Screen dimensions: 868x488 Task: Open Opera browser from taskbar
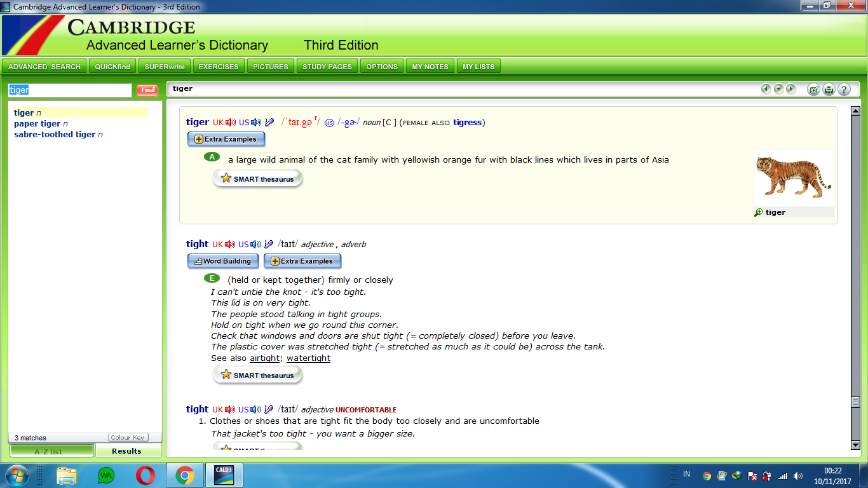pos(146,475)
